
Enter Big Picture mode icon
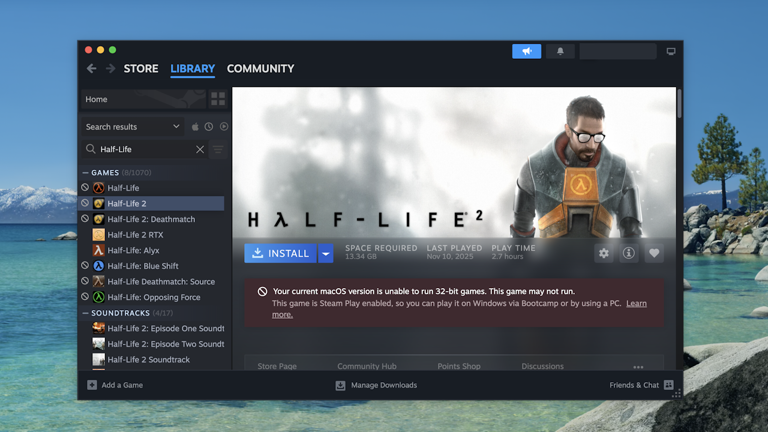[x=671, y=51]
